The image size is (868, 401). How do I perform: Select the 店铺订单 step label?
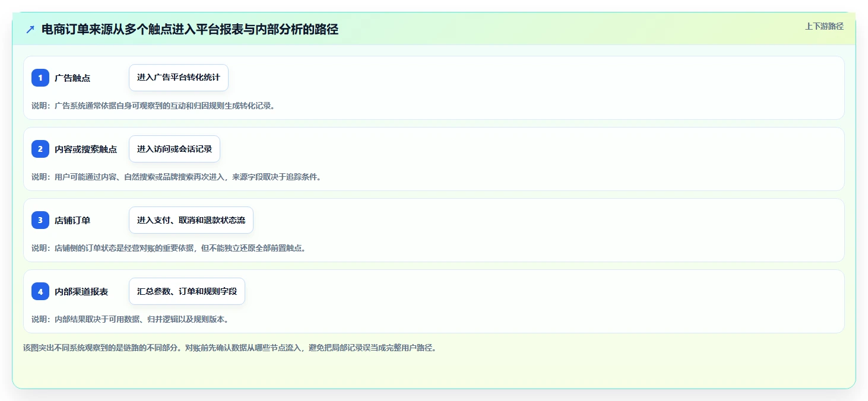coord(72,220)
